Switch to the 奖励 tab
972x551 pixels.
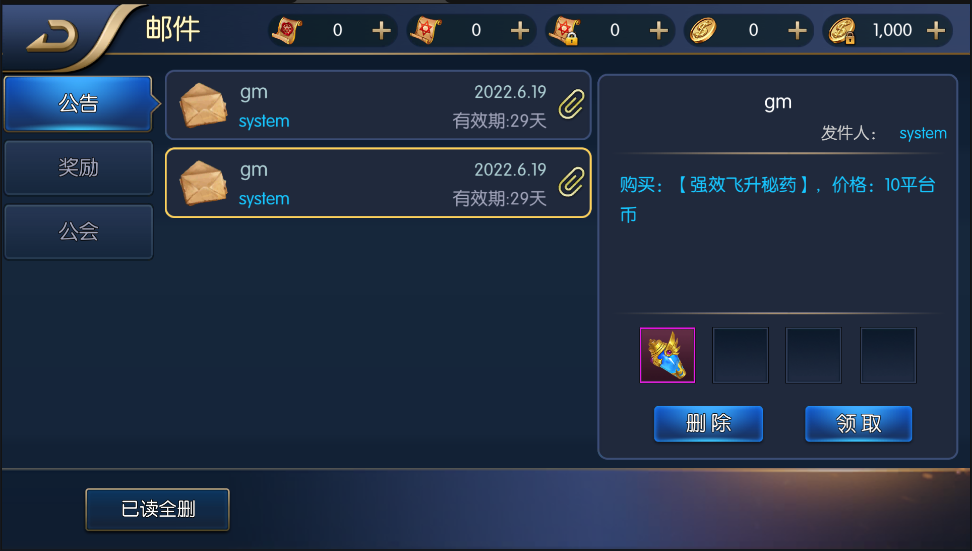78,167
